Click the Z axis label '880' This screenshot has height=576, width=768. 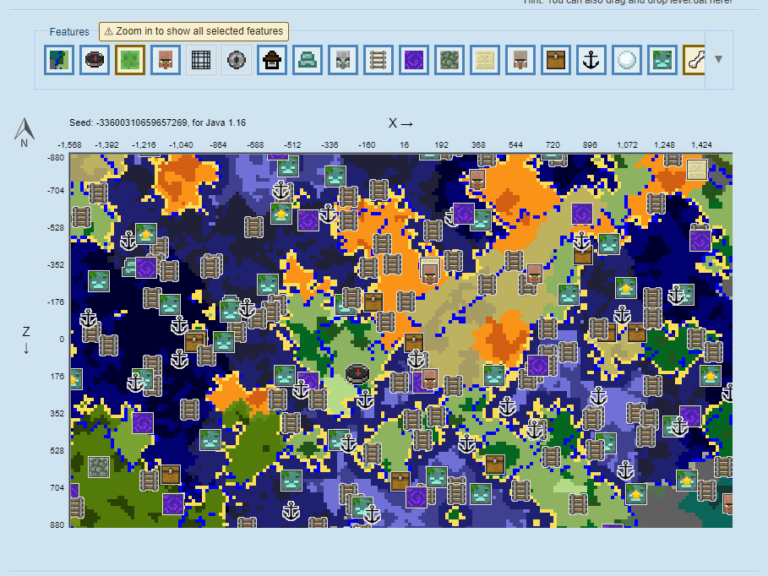(x=57, y=525)
